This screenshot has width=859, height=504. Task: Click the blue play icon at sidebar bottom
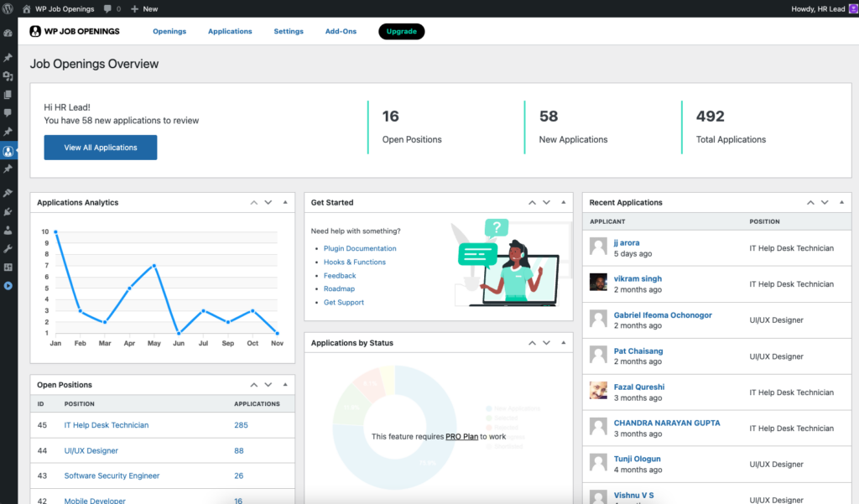tap(8, 285)
